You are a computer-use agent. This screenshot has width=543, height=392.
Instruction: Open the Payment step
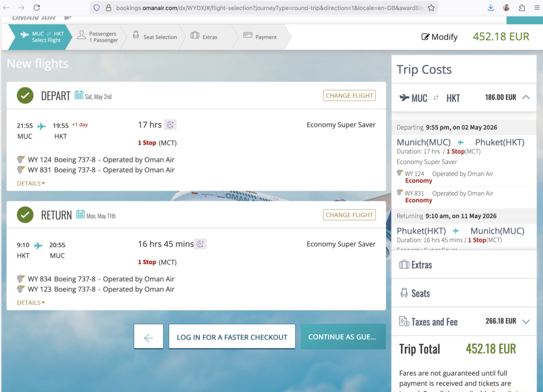(260, 37)
